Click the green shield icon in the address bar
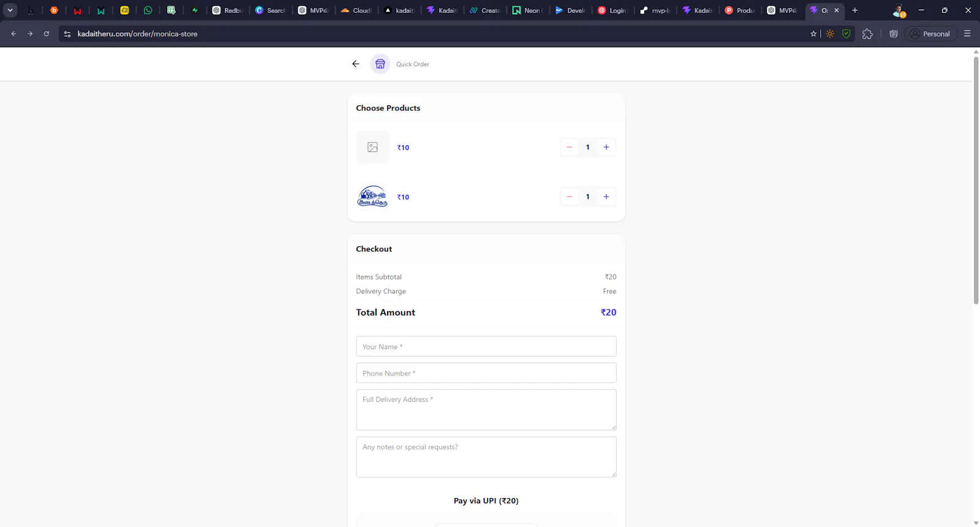Screen dimensions: 980x527 [846, 34]
